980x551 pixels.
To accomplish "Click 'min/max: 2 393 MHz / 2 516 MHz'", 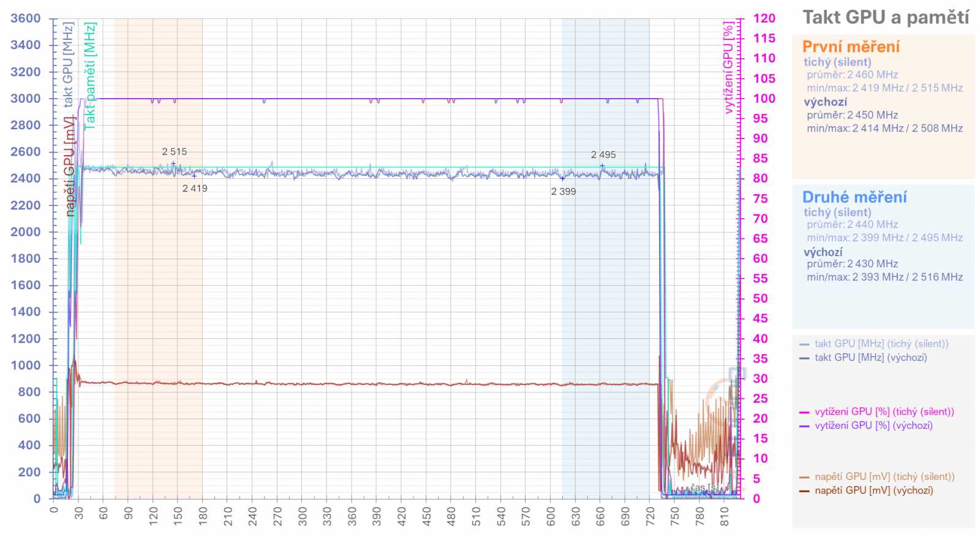I will pyautogui.click(x=884, y=277).
